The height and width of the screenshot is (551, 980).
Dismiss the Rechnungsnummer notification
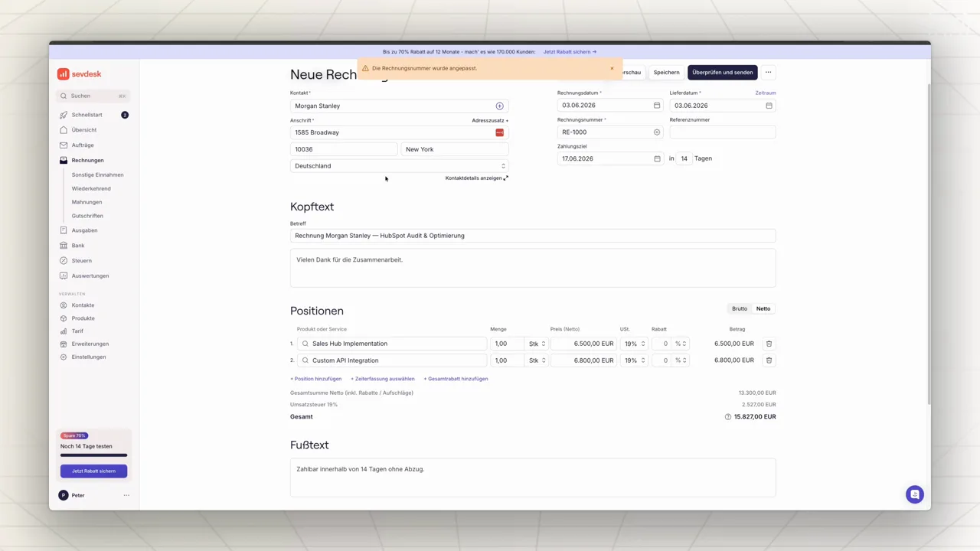pos(612,68)
